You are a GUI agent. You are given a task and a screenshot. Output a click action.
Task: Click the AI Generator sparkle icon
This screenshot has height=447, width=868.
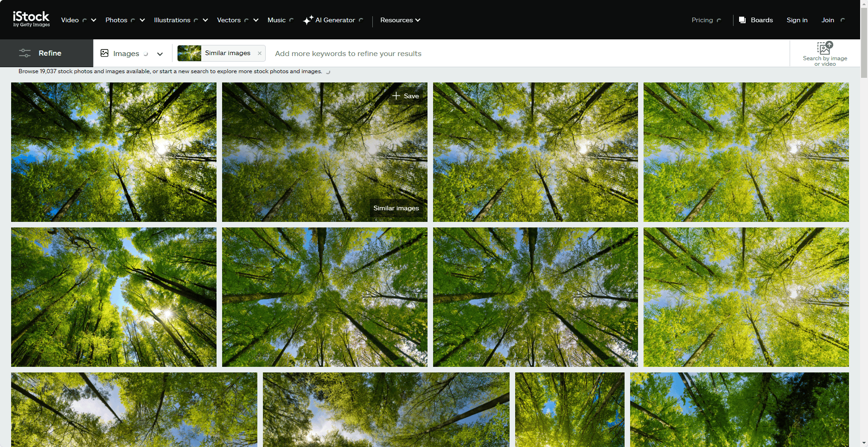coord(308,20)
